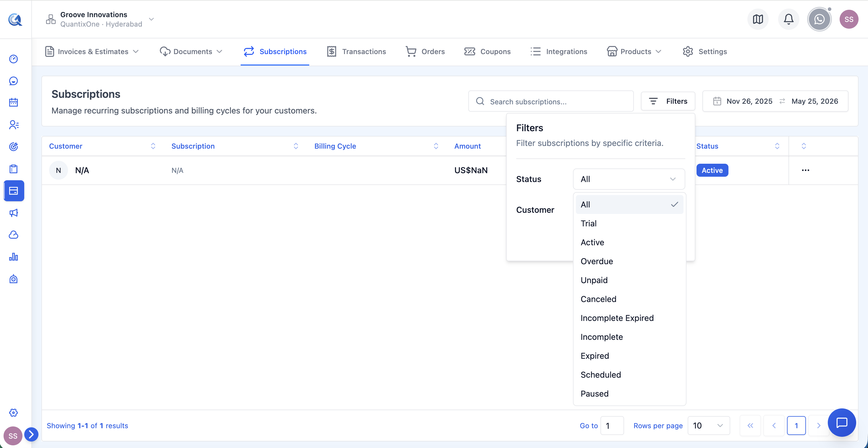Open the floating chat widget button

842,422
